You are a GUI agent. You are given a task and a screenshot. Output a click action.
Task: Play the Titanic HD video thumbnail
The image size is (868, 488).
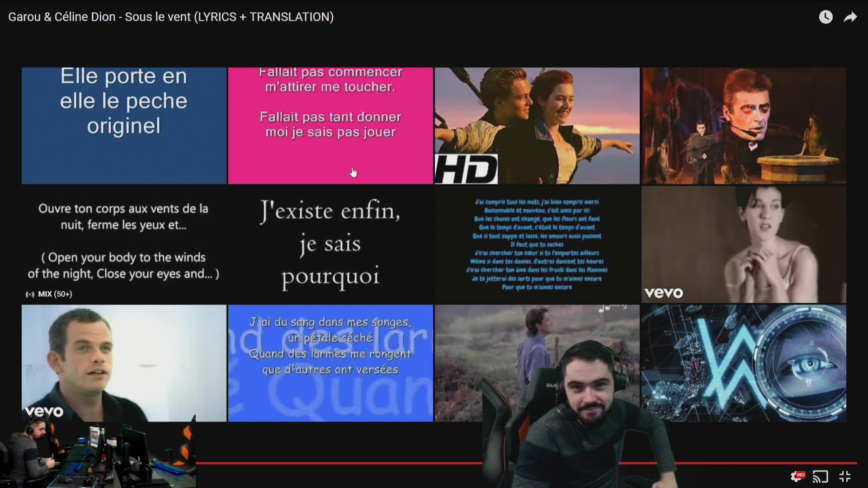pyautogui.click(x=537, y=126)
